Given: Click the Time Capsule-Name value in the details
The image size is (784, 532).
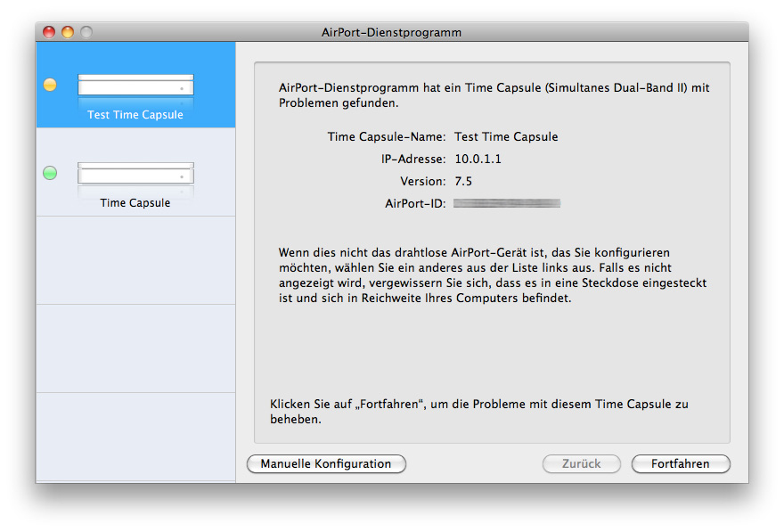Looking at the screenshot, I should (x=506, y=137).
